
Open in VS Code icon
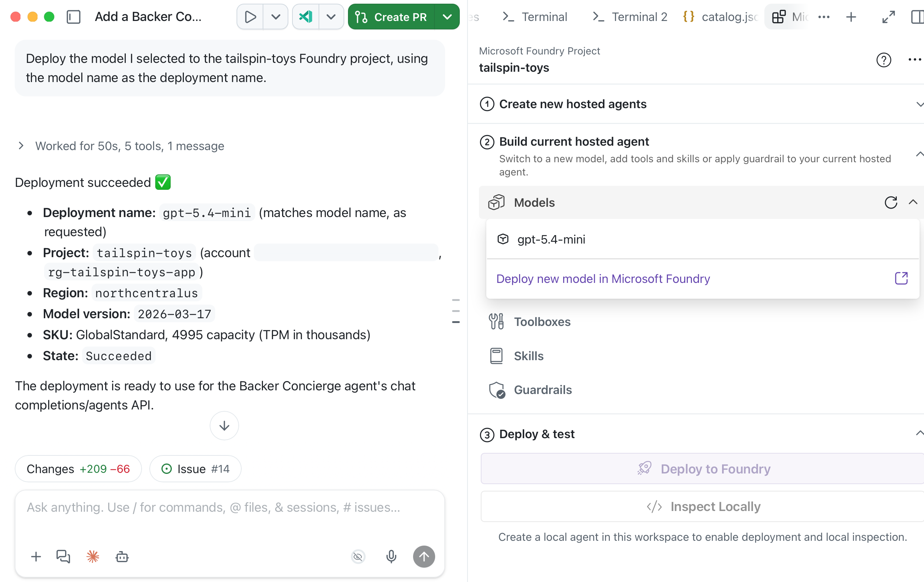click(306, 17)
